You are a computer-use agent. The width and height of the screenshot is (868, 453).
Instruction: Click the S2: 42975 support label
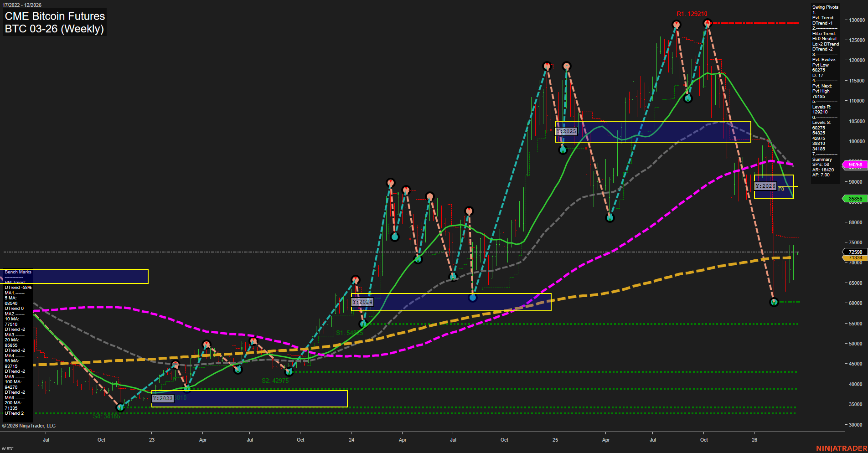pyautogui.click(x=275, y=380)
